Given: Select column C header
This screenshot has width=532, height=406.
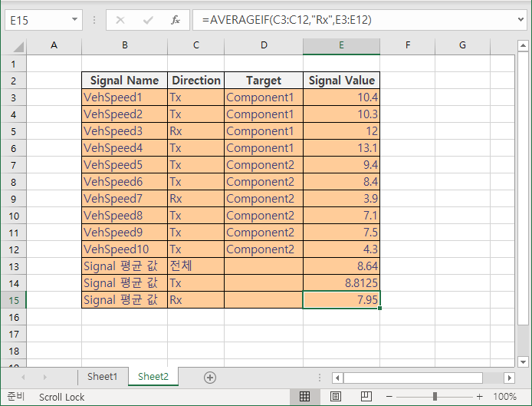Looking at the screenshot, I should pyautogui.click(x=195, y=46).
